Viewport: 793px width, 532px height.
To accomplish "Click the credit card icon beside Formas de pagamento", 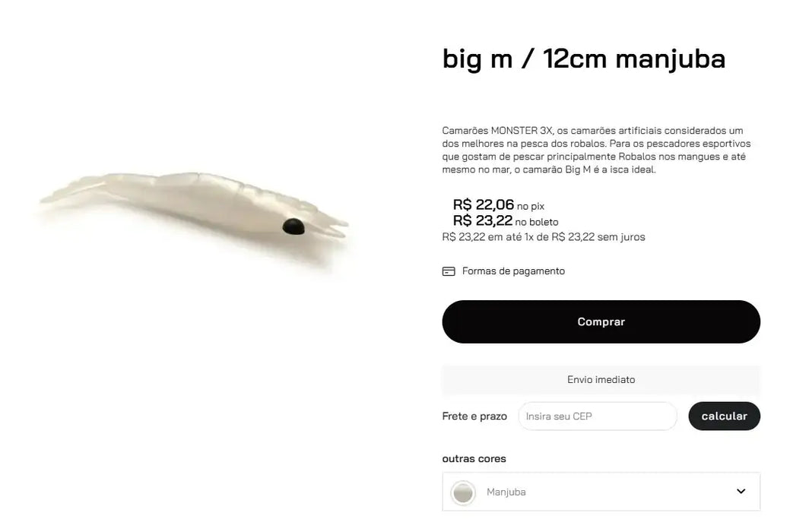I will (448, 271).
